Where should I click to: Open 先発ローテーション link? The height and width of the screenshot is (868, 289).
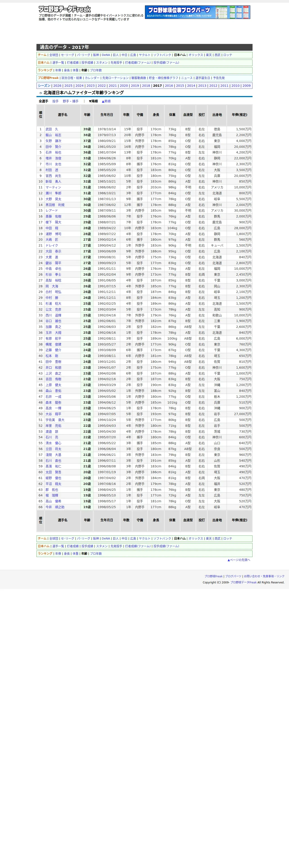click(x=115, y=78)
